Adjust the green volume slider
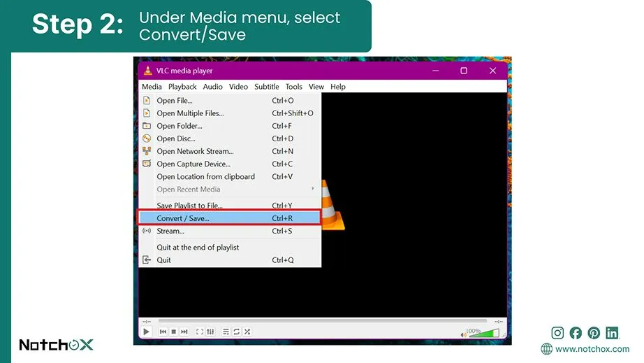644x363 pixels. [484, 333]
